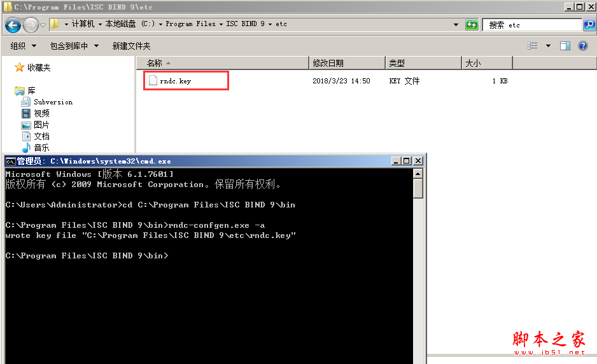The width and height of the screenshot is (597, 364).
Task: Click cmd scrollbar up arrow
Action: click(x=418, y=174)
